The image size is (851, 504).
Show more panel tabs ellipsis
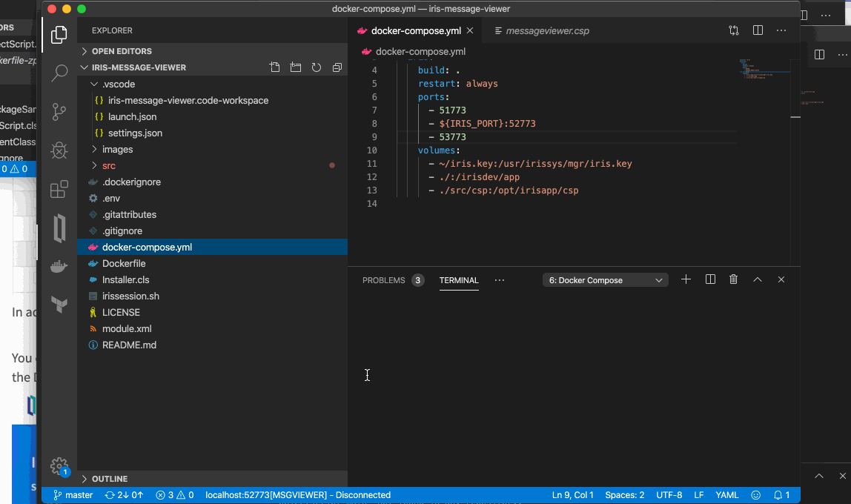500,280
